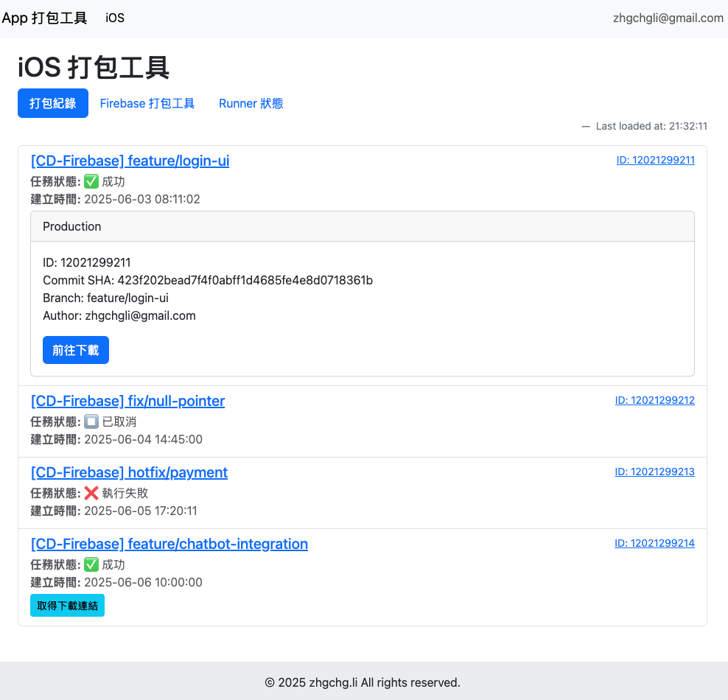Open the [CD-Firebase] fix/null-pointer link
728x700 pixels.
[x=127, y=401]
